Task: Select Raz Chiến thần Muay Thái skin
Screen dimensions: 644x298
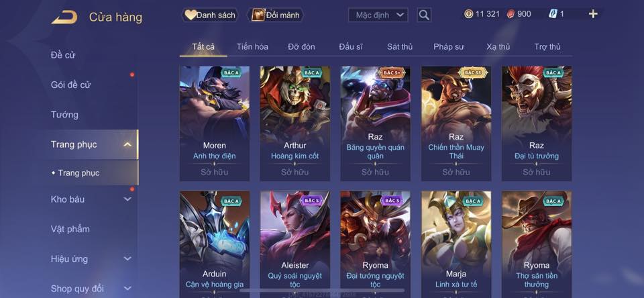Action: tap(456, 123)
